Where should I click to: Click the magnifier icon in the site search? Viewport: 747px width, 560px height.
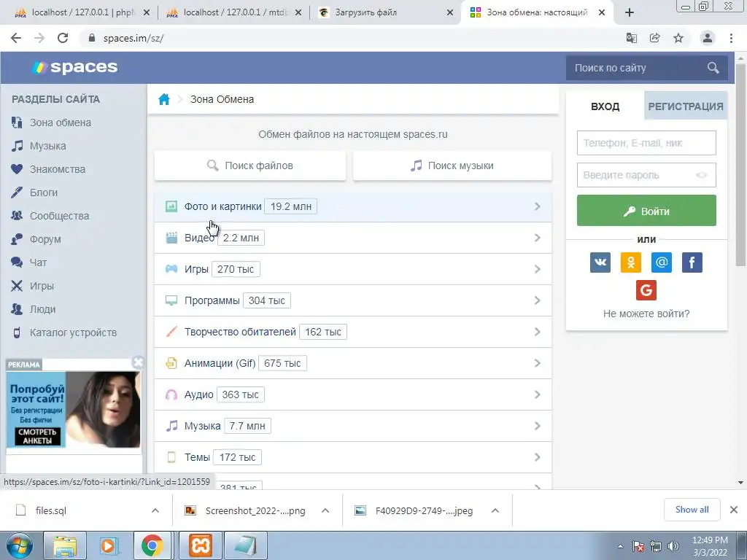point(713,68)
